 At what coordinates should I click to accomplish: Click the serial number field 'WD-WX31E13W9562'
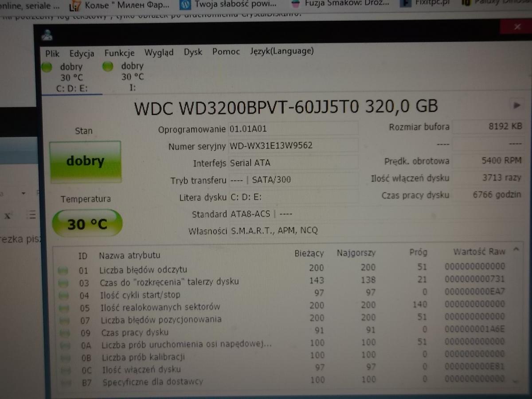pyautogui.click(x=293, y=146)
